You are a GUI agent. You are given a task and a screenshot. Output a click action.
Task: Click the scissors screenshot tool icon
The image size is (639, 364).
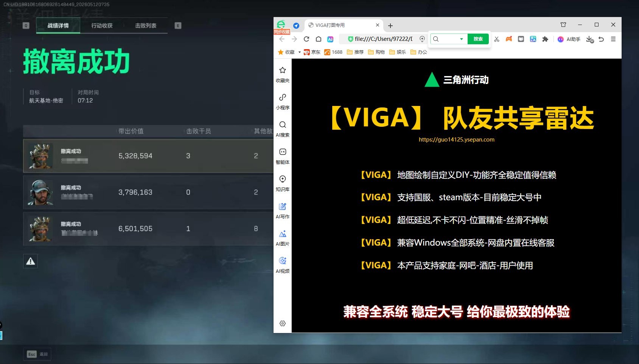(497, 39)
